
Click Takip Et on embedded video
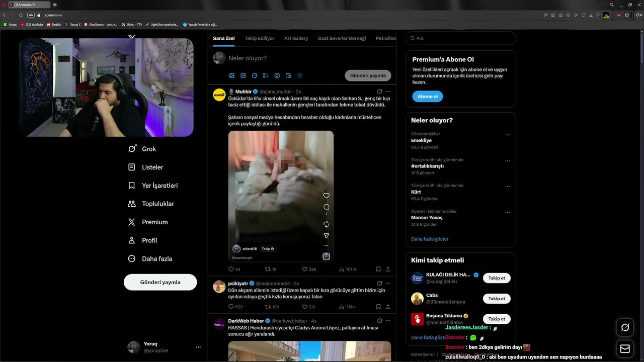click(x=268, y=248)
